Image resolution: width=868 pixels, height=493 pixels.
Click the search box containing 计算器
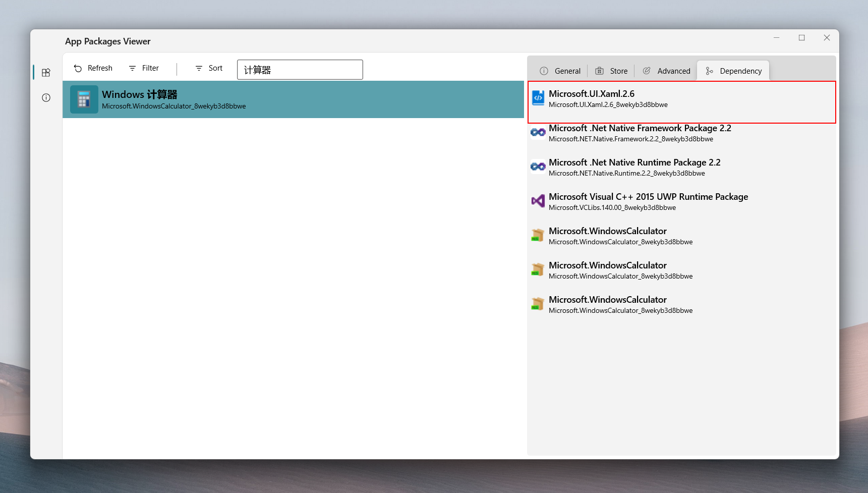(x=300, y=70)
